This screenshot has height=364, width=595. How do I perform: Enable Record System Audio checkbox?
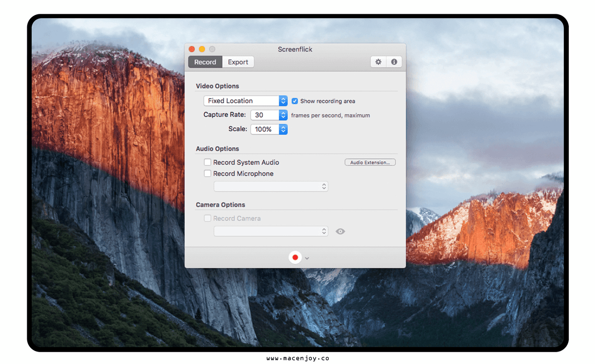pos(208,162)
